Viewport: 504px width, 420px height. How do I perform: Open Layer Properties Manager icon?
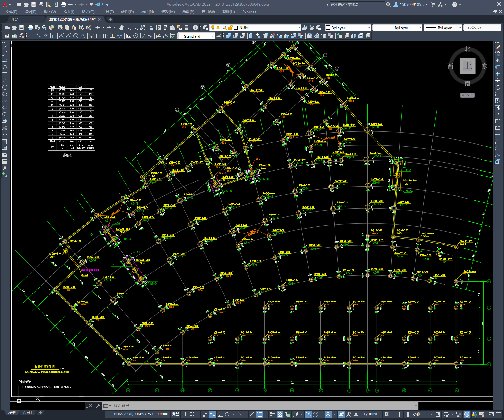(x=206, y=28)
